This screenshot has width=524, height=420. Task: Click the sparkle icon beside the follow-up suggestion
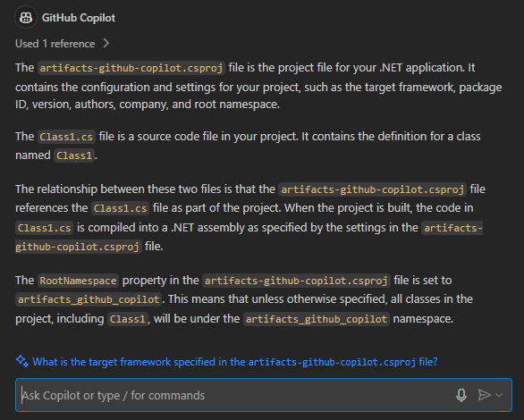tap(22, 361)
